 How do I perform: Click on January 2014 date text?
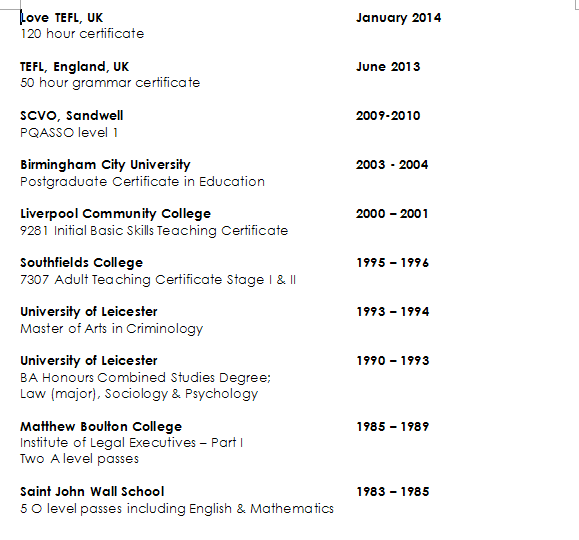(x=398, y=18)
